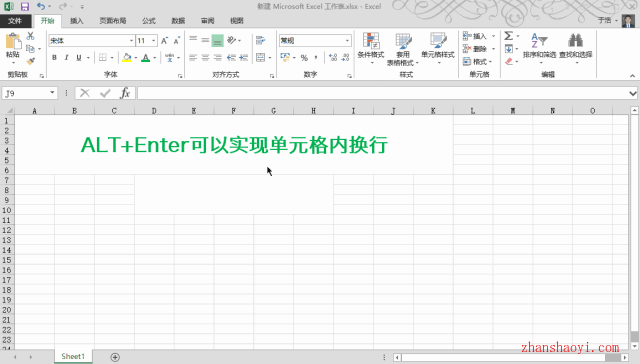This screenshot has width=640, height=364.
Task: Toggle Italic formatting
Action: click(66, 58)
